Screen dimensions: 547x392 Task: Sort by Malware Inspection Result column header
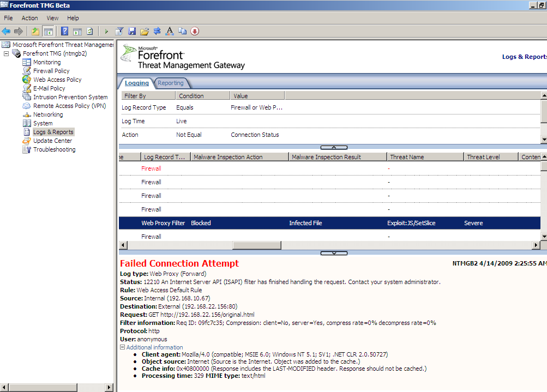point(338,157)
